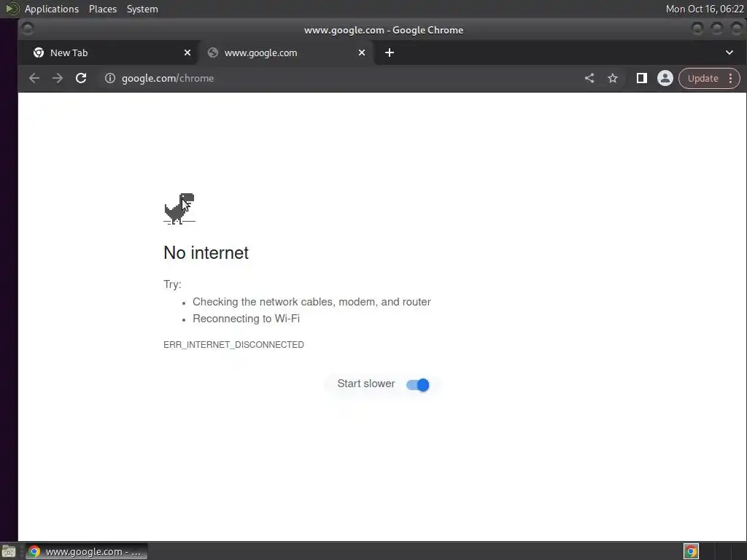
Task: Toggle the Start slower switch
Action: coord(418,385)
